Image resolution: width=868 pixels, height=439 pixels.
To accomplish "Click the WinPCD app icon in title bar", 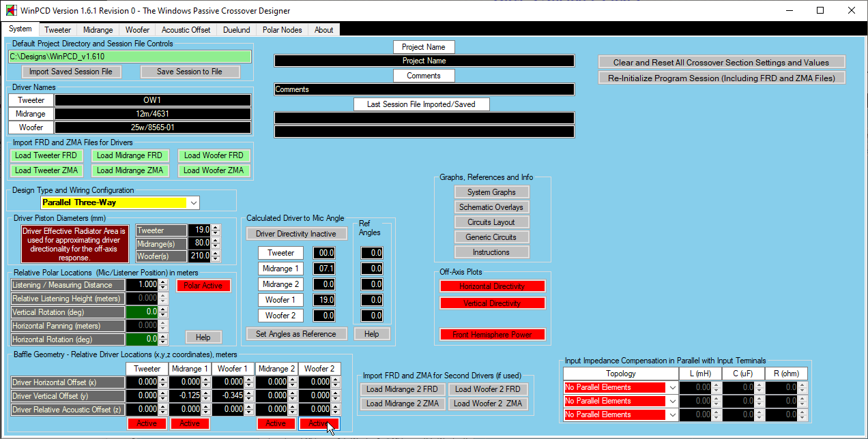I will click(11, 11).
